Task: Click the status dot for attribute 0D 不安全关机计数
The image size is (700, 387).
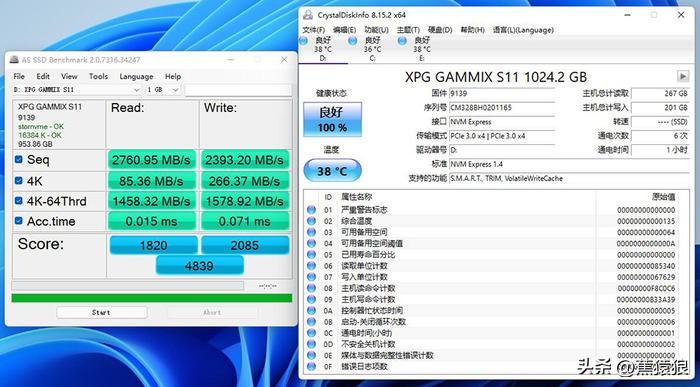Action: 311,344
